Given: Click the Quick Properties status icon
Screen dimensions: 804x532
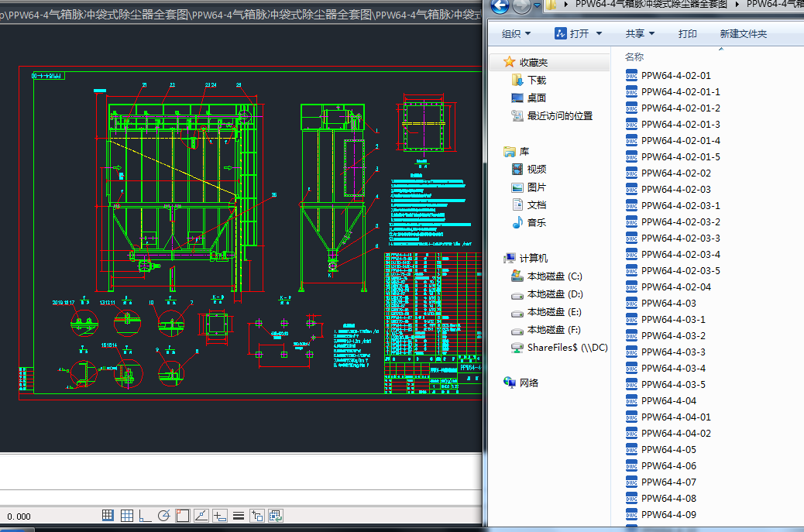Looking at the screenshot, I should [257, 516].
